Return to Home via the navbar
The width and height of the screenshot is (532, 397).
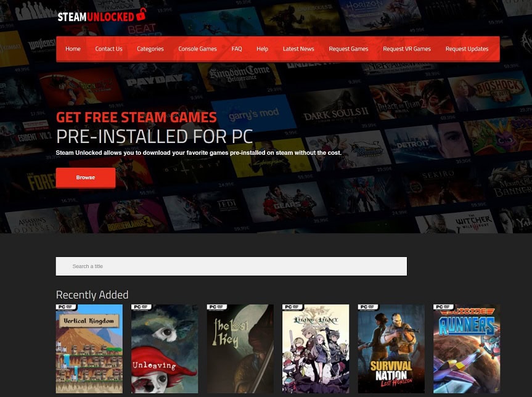tap(73, 49)
